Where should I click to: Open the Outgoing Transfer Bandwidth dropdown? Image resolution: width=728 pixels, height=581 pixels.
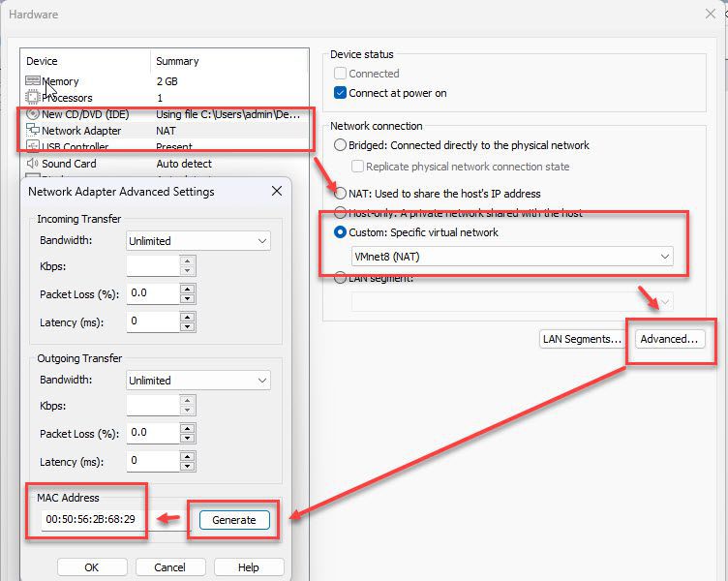pyautogui.click(x=198, y=380)
